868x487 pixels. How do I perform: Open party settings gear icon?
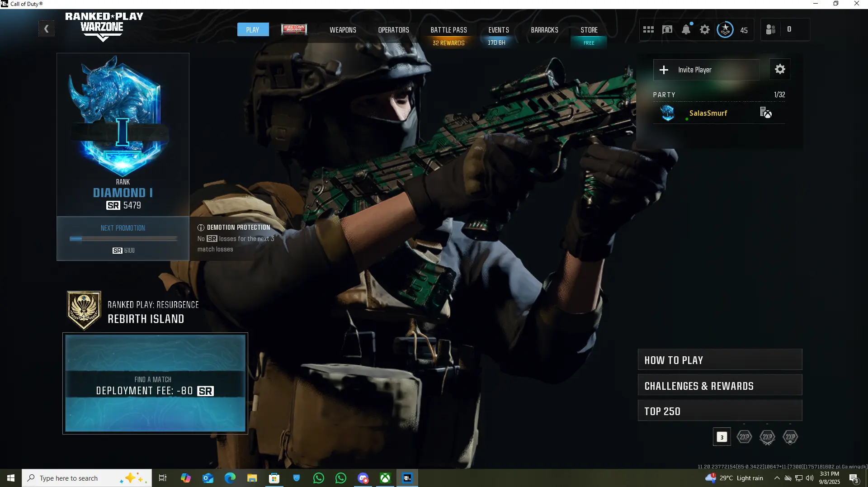780,70
